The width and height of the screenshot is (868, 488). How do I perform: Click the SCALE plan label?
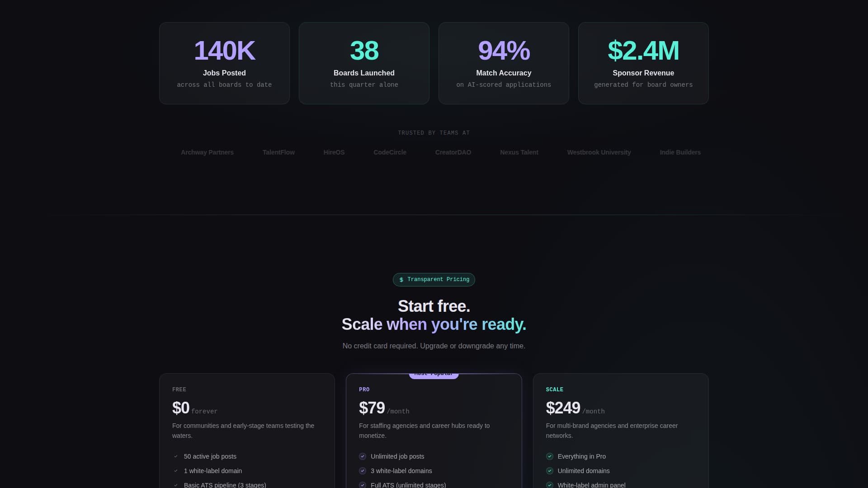tap(554, 389)
